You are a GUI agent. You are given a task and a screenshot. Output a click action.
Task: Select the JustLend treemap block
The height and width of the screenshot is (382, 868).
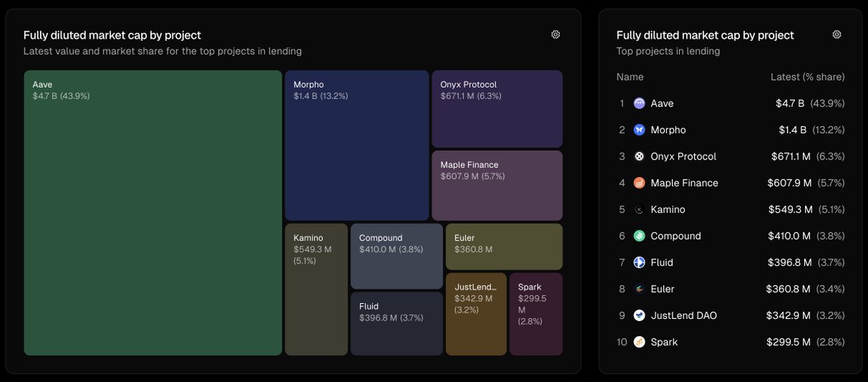476,314
